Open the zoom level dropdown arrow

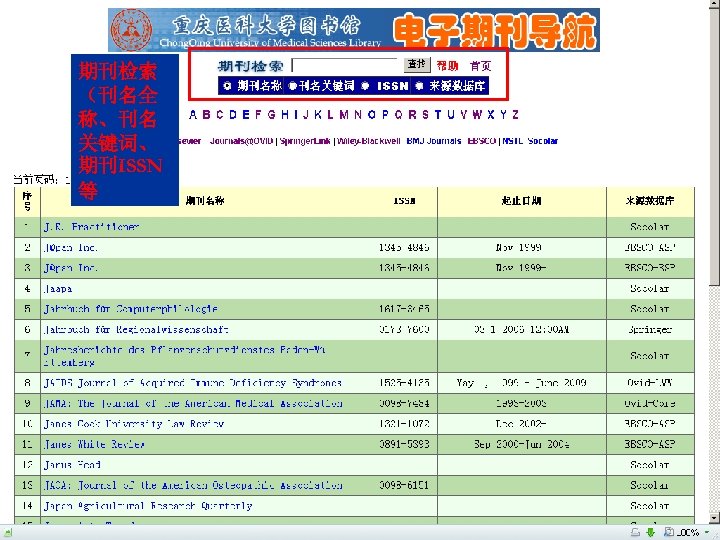(707, 533)
